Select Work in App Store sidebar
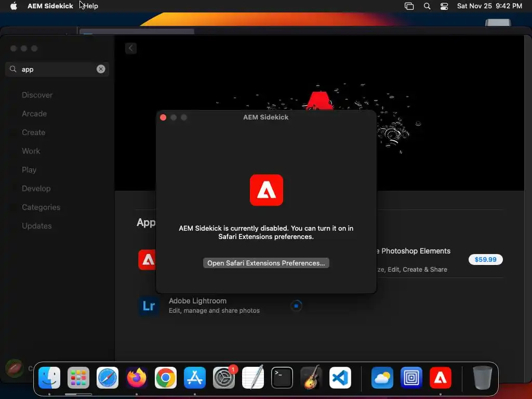Viewport: 532px width, 399px height. pyautogui.click(x=31, y=151)
